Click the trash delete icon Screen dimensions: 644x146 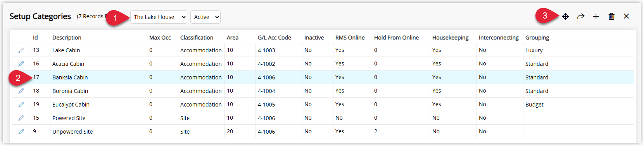tap(611, 16)
